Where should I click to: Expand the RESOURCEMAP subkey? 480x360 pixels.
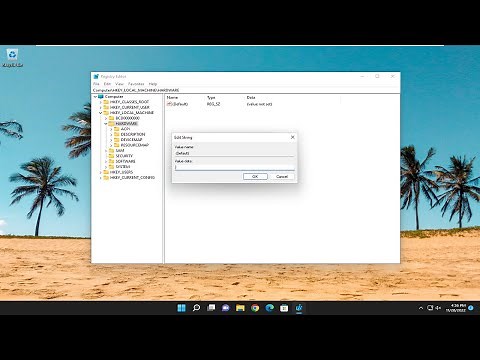click(x=111, y=145)
